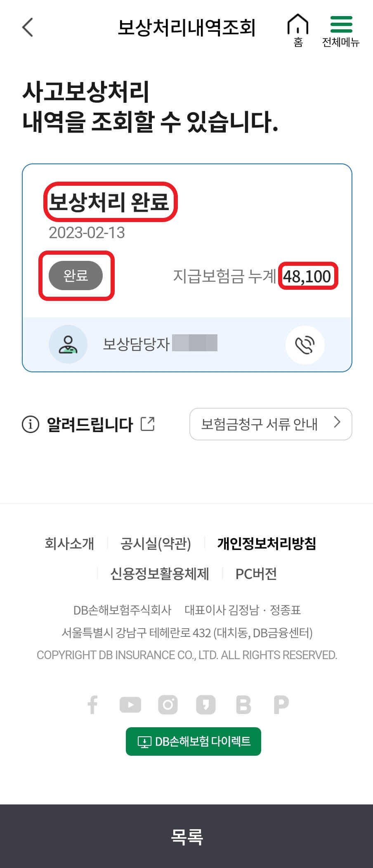373x868 pixels.
Task: Call the 보상담당자 using the phone icon
Action: (x=305, y=345)
